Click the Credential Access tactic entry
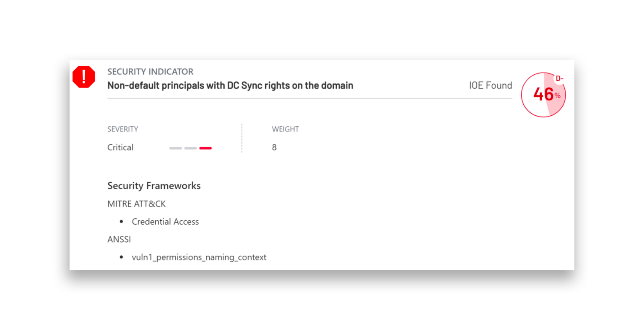This screenshot has height=330, width=644. 165,222
